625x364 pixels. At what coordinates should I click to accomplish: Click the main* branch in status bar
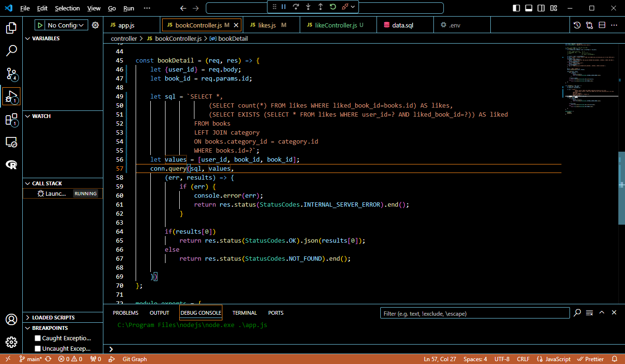tap(31, 359)
